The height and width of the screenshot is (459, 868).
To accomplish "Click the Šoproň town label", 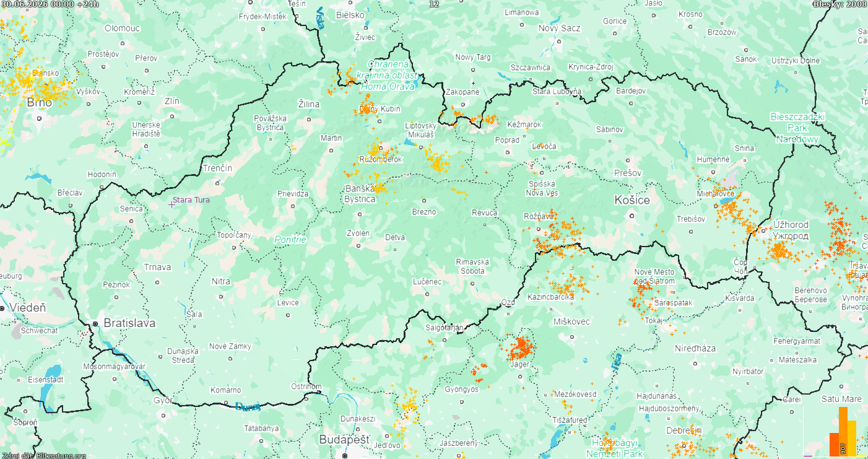I will 25,422.
